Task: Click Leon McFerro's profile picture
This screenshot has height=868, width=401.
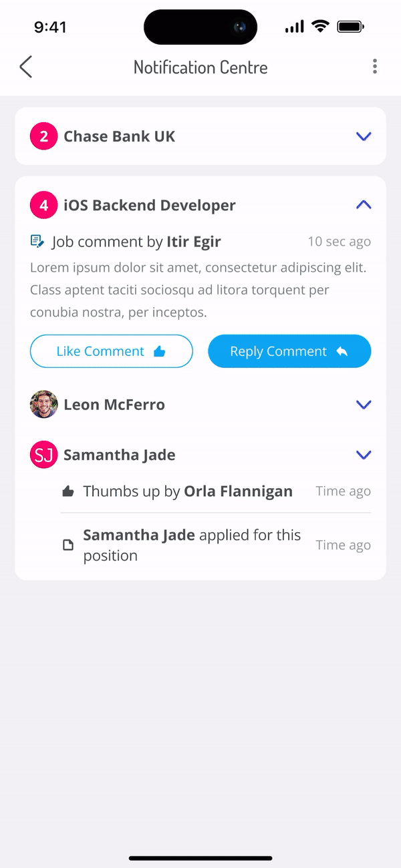Action: (43, 404)
